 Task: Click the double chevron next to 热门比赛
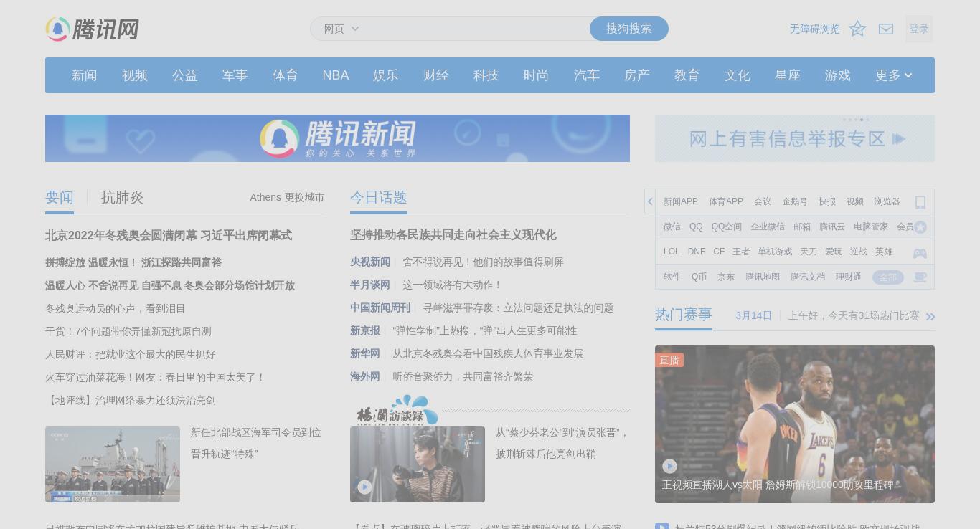930,316
